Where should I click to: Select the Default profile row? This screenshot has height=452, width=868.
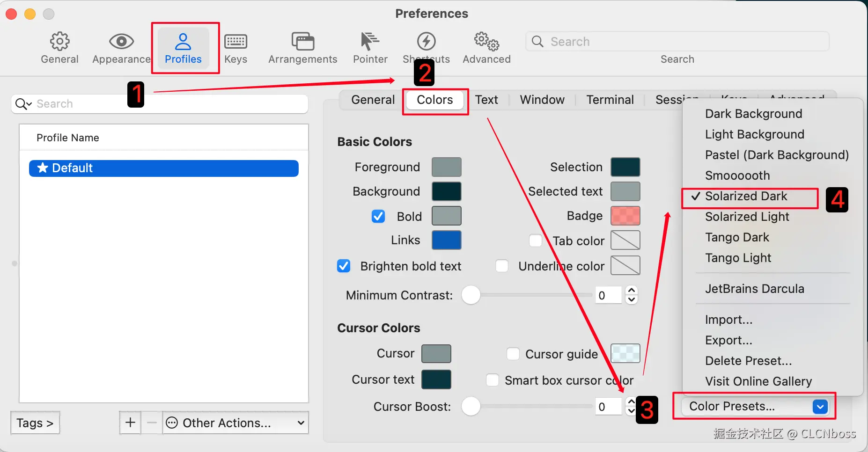(x=164, y=168)
